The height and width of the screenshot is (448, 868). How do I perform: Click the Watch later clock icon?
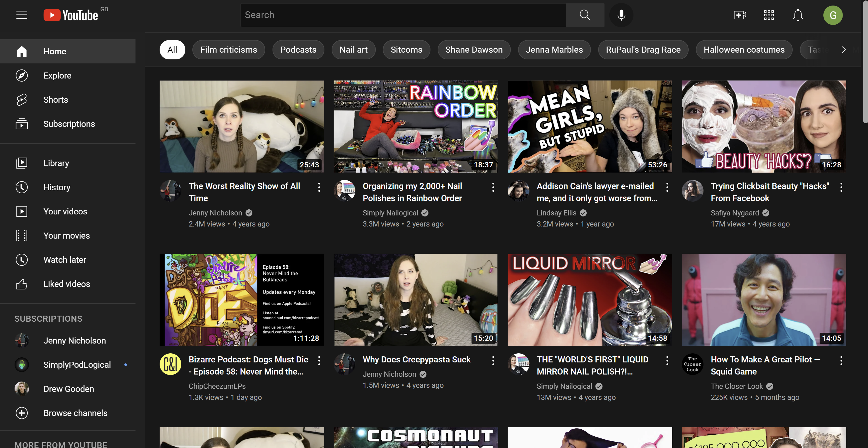pyautogui.click(x=22, y=260)
